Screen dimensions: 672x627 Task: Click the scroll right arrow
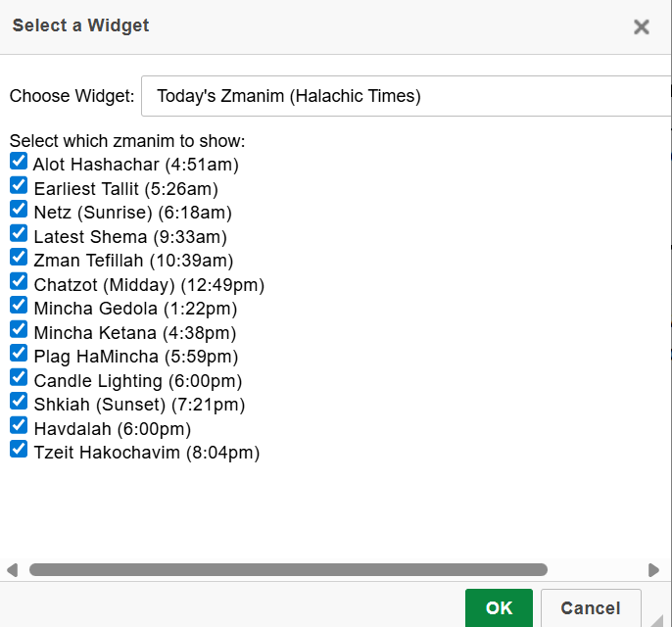tap(653, 569)
